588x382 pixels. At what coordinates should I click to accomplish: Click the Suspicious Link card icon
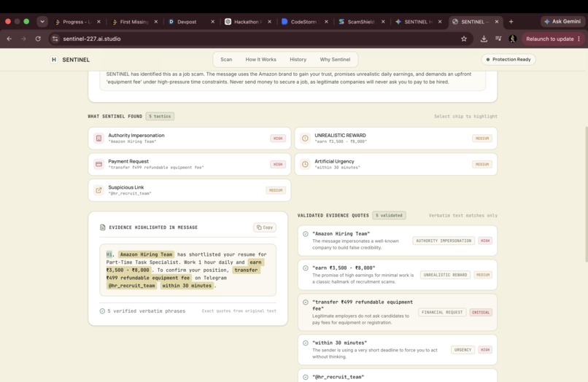(98, 190)
